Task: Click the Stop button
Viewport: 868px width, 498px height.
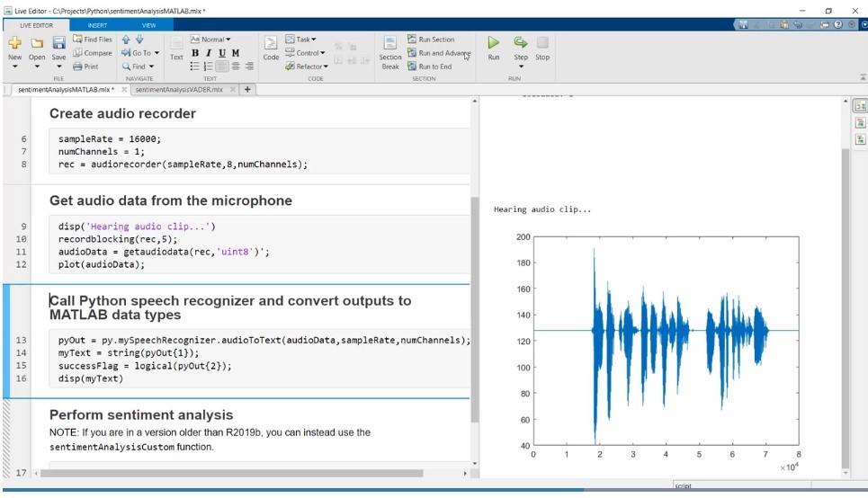Action: 542,49
